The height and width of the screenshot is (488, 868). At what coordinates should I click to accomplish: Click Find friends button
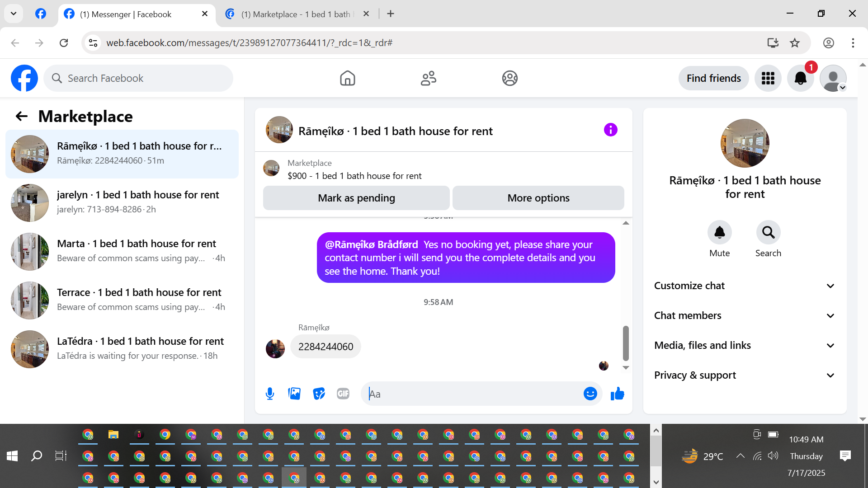(713, 78)
